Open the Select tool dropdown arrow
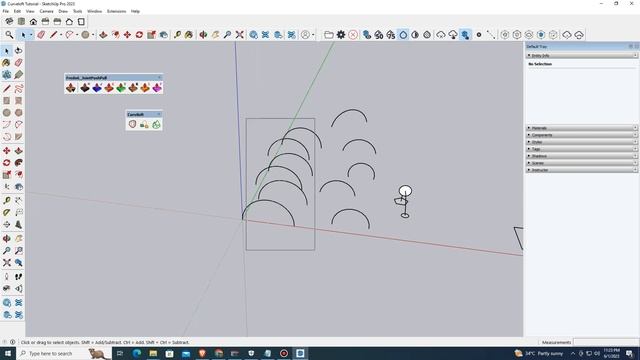This screenshot has width=640, height=360. (31, 35)
